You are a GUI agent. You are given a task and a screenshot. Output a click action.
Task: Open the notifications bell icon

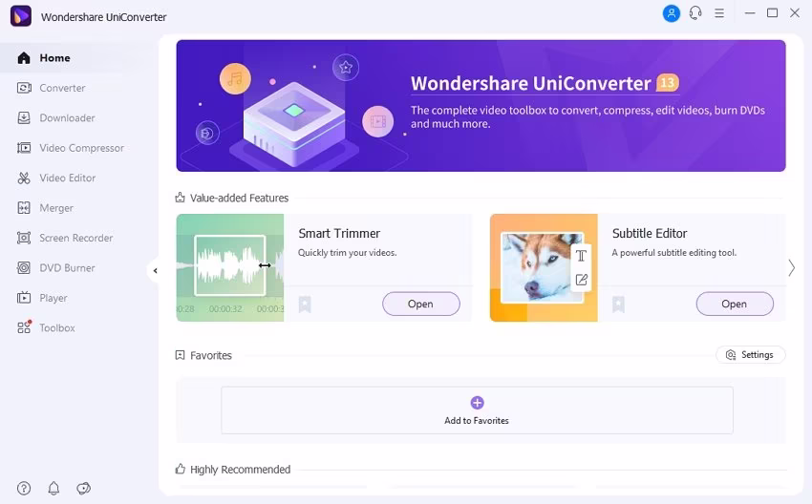click(x=53, y=488)
